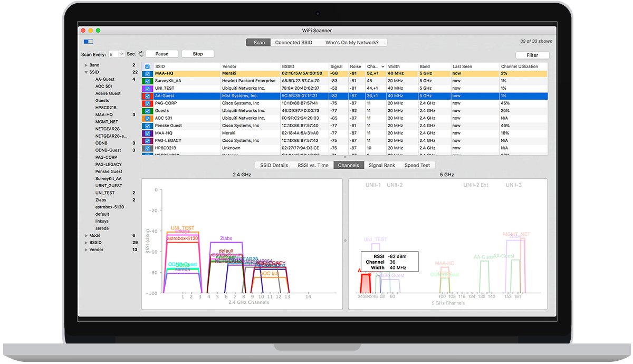This screenshot has width=633, height=364.
Task: Expand the BSSID filter group
Action: (x=85, y=243)
